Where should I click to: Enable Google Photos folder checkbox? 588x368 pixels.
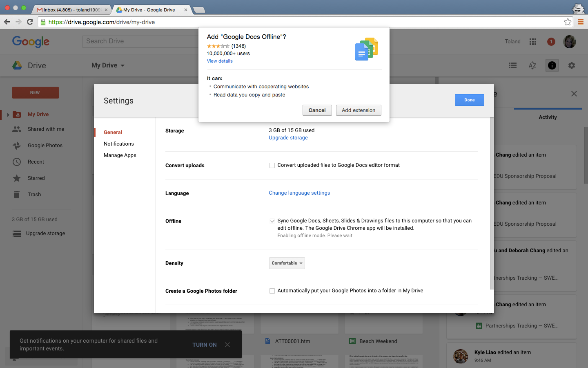click(x=272, y=291)
